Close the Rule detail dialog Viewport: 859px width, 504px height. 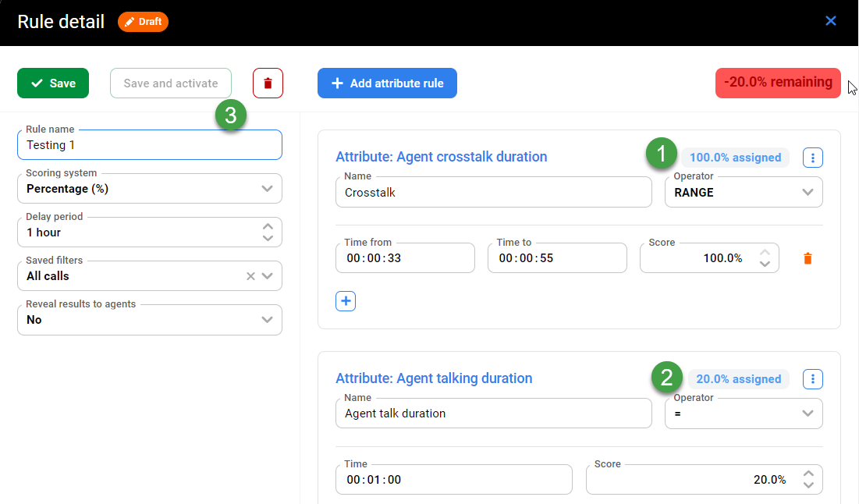(x=831, y=21)
